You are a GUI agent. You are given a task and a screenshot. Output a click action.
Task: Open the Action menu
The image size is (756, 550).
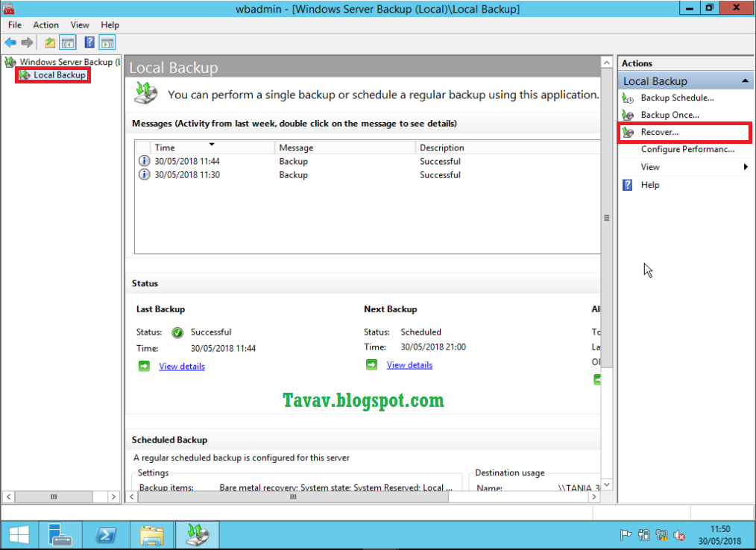tap(45, 25)
